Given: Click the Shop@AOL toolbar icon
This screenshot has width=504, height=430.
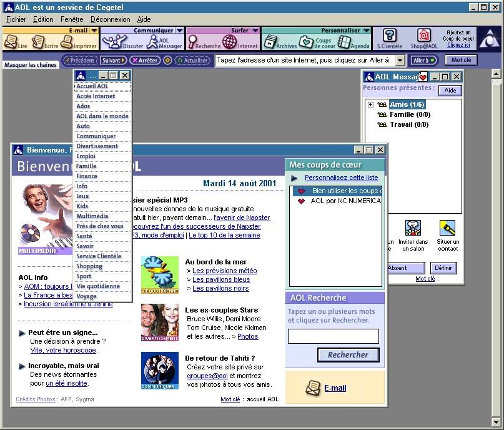Looking at the screenshot, I should (424, 37).
